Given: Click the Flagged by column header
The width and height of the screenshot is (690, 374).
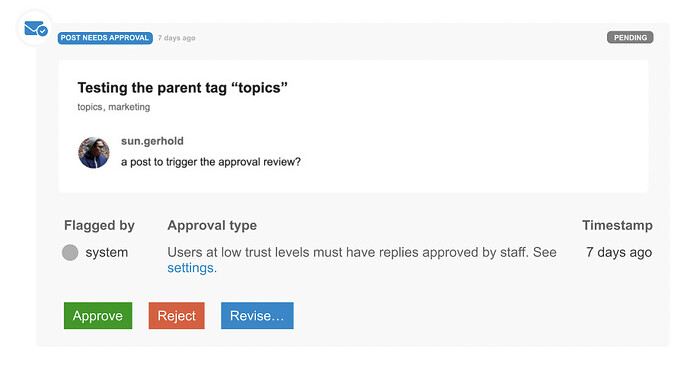Looking at the screenshot, I should pos(99,225).
